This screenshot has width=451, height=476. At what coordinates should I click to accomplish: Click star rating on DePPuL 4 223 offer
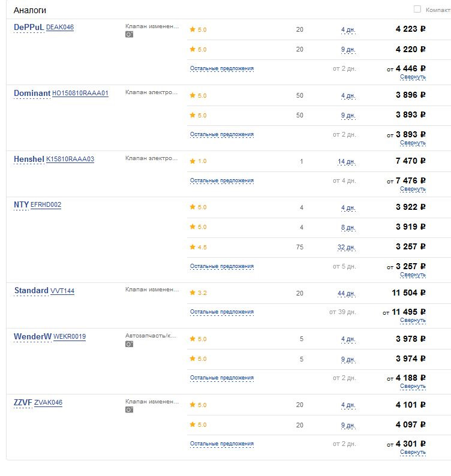pyautogui.click(x=198, y=29)
